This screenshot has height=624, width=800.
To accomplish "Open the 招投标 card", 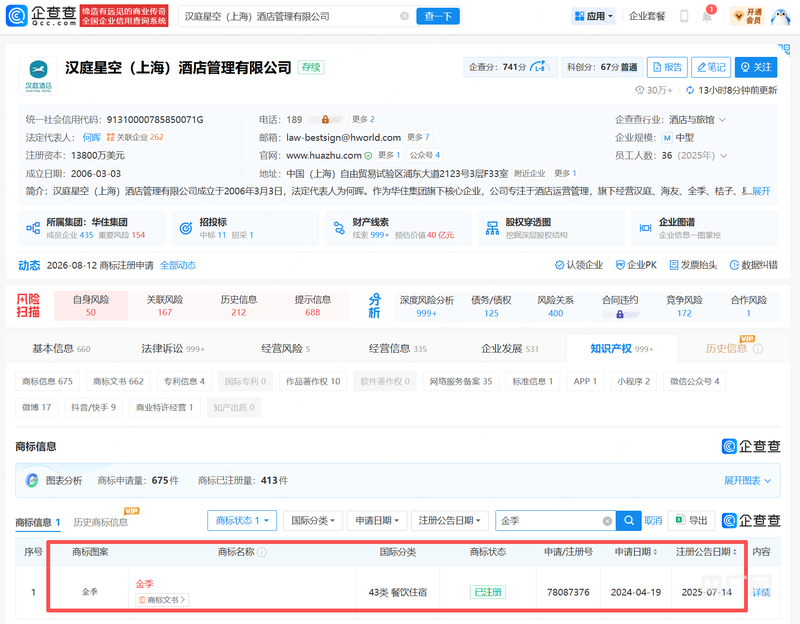I will pos(245,228).
